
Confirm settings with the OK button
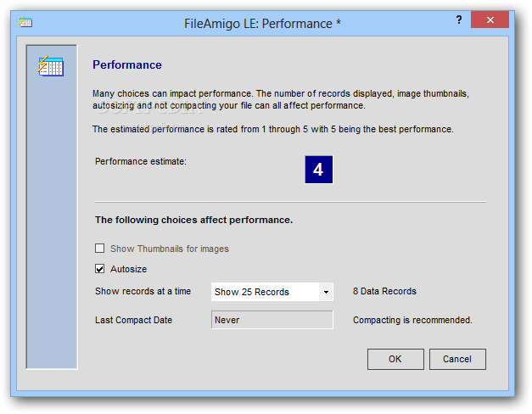tap(395, 359)
